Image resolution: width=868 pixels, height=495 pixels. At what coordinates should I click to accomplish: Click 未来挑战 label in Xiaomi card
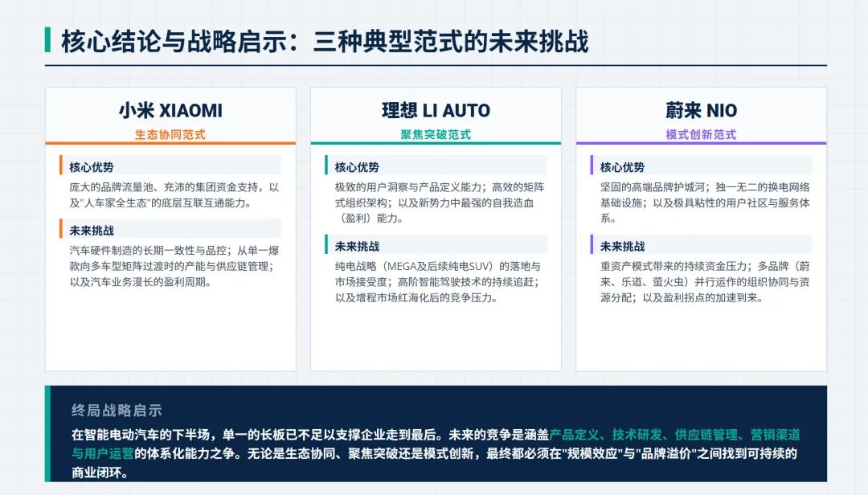pyautogui.click(x=92, y=231)
